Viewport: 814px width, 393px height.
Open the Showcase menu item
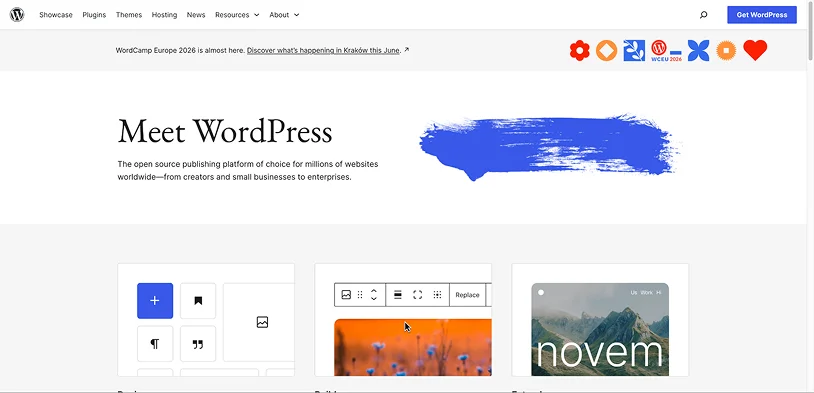[x=56, y=15]
